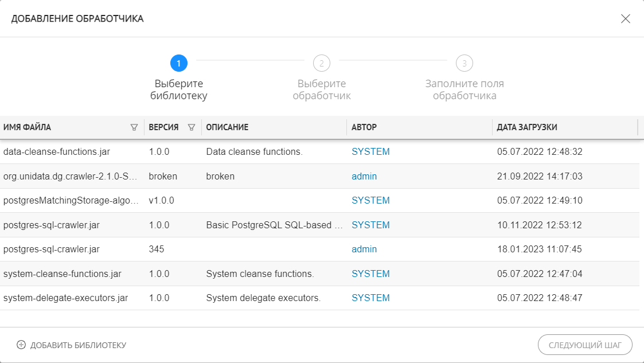Choose the system-cleanse-functions.jar row
Image resolution: width=644 pixels, height=363 pixels.
click(62, 274)
